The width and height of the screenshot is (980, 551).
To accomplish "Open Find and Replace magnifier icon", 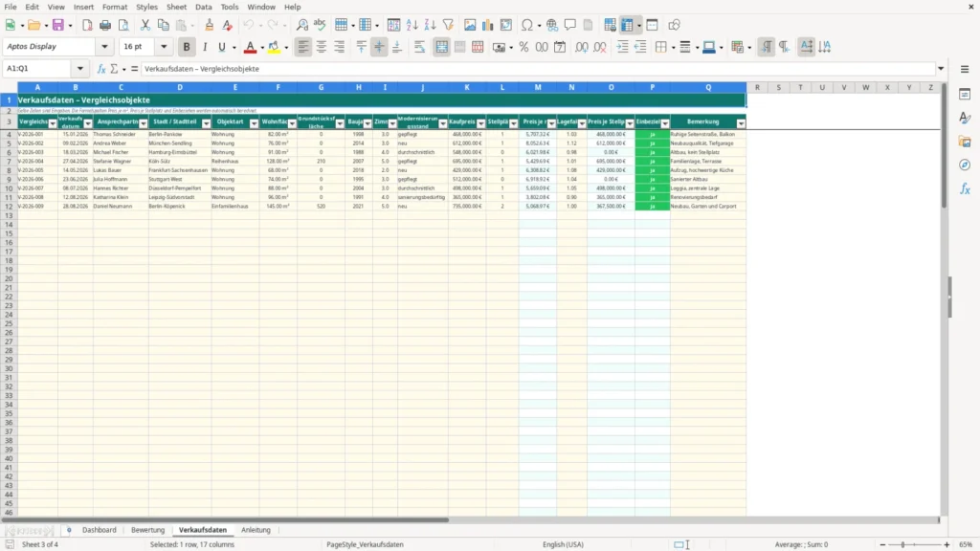I will [x=301, y=25].
